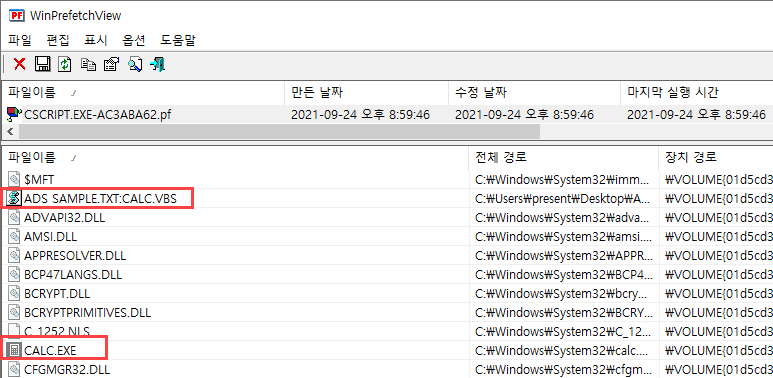This screenshot has height=378, width=773.
Task: Click the BCRYPT.DLL file icon
Action: [15, 294]
